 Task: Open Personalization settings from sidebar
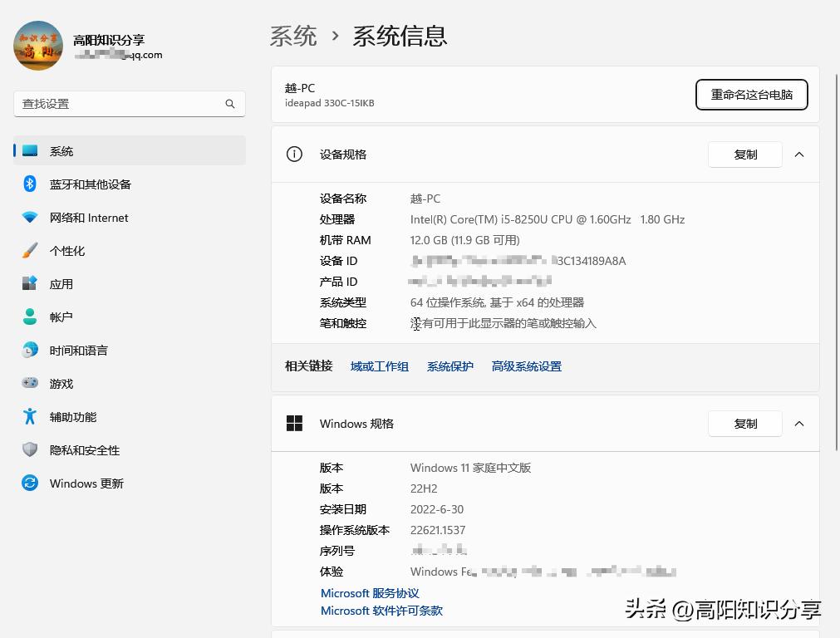[x=30, y=250]
